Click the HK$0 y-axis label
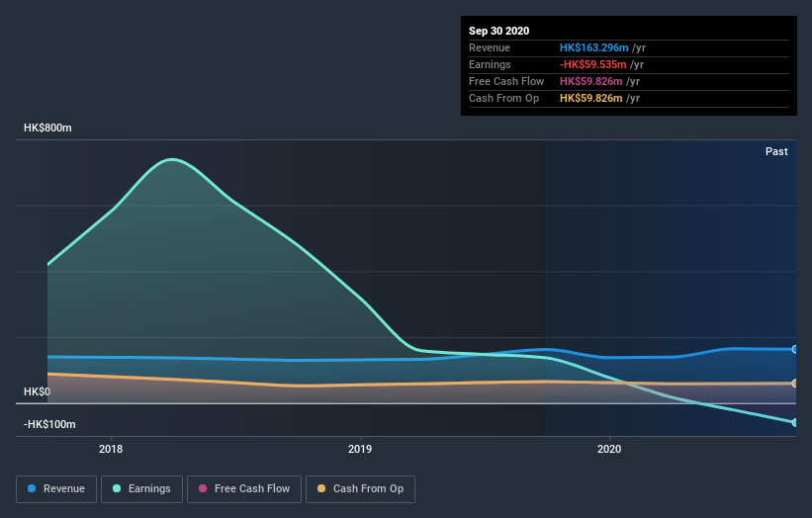Screen dimensions: 812x518 (x=37, y=391)
